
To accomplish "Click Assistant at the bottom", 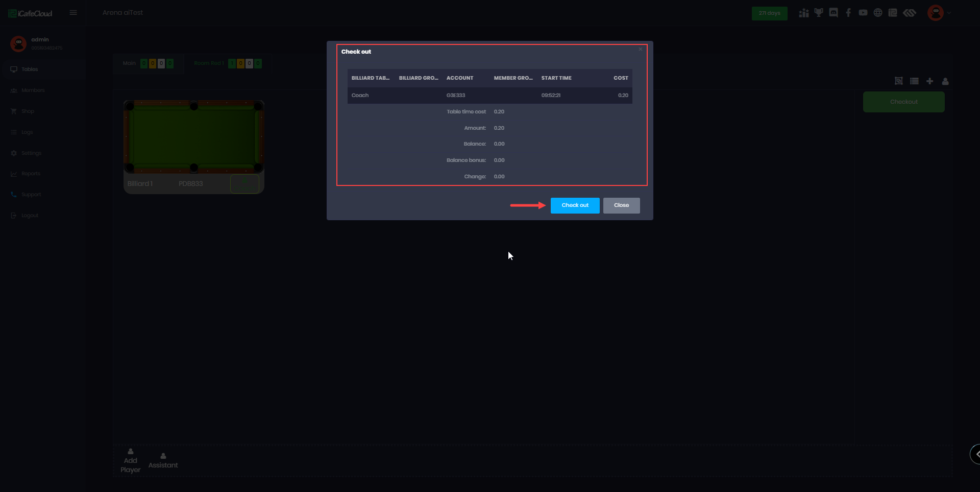I will coord(163,461).
